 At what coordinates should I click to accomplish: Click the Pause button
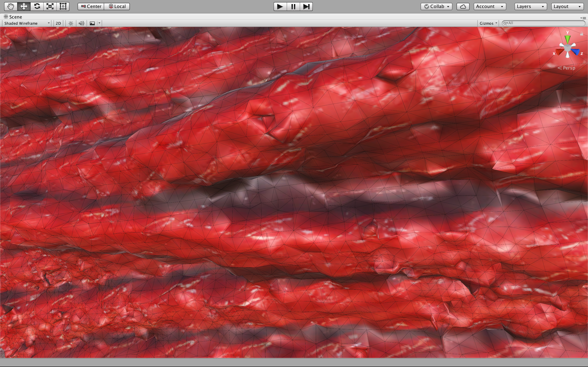coord(293,7)
